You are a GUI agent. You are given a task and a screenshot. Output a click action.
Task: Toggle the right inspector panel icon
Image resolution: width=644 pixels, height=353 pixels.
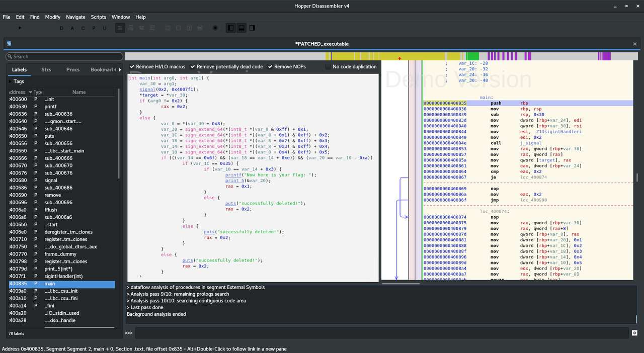(x=252, y=28)
